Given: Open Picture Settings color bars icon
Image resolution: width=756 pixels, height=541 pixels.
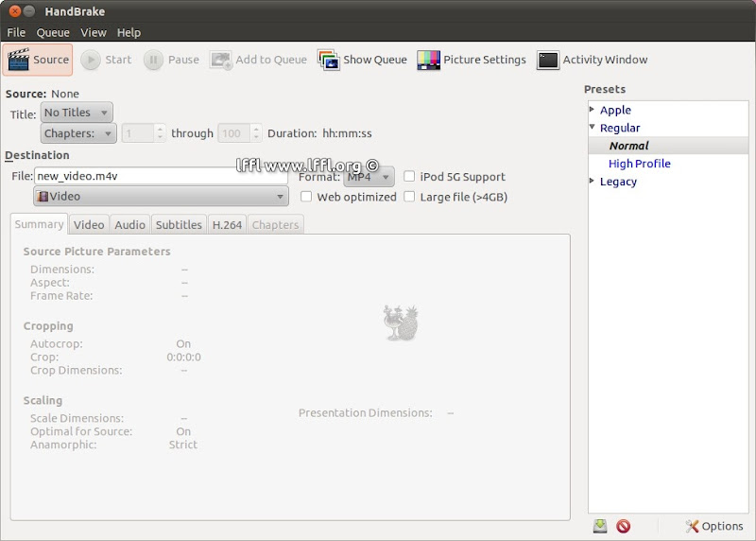Looking at the screenshot, I should click(x=428, y=60).
